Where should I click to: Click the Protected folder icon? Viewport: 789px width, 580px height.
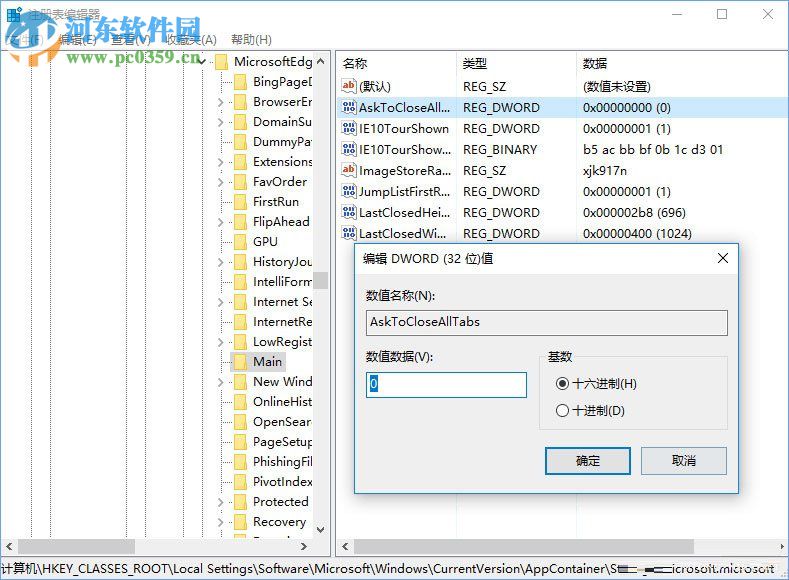241,502
